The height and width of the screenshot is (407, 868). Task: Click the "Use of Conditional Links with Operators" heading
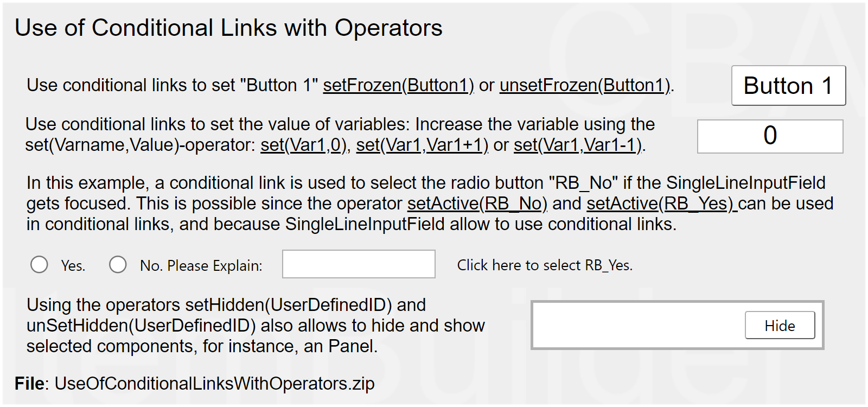[x=228, y=28]
